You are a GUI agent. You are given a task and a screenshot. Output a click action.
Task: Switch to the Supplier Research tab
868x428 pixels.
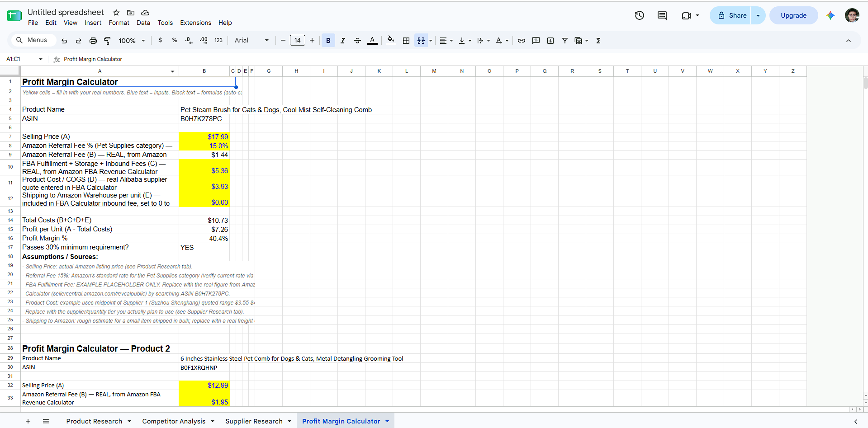(x=254, y=421)
